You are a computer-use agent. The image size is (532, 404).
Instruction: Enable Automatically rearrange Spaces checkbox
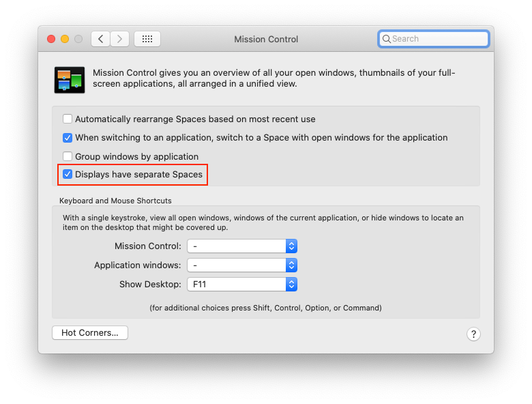(68, 119)
